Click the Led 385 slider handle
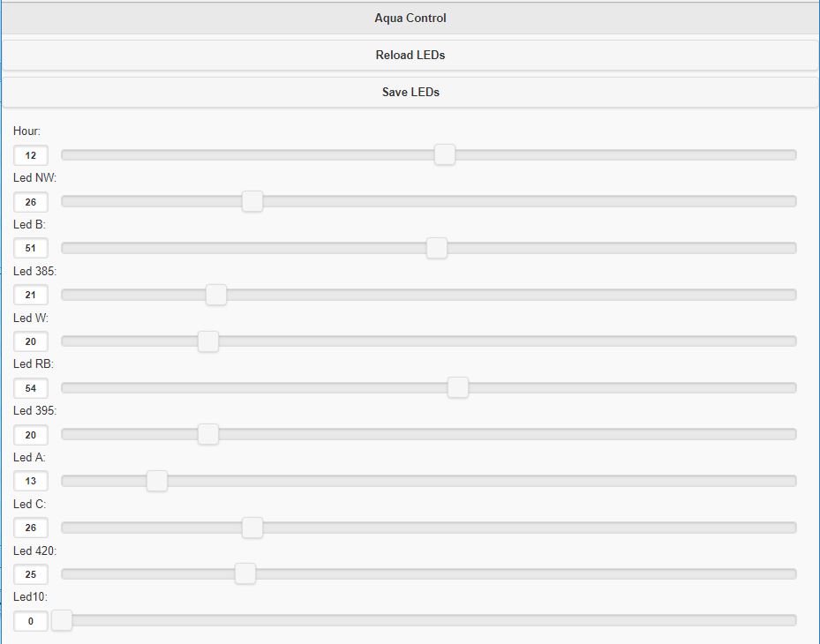This screenshot has height=644, width=820. coord(216,295)
